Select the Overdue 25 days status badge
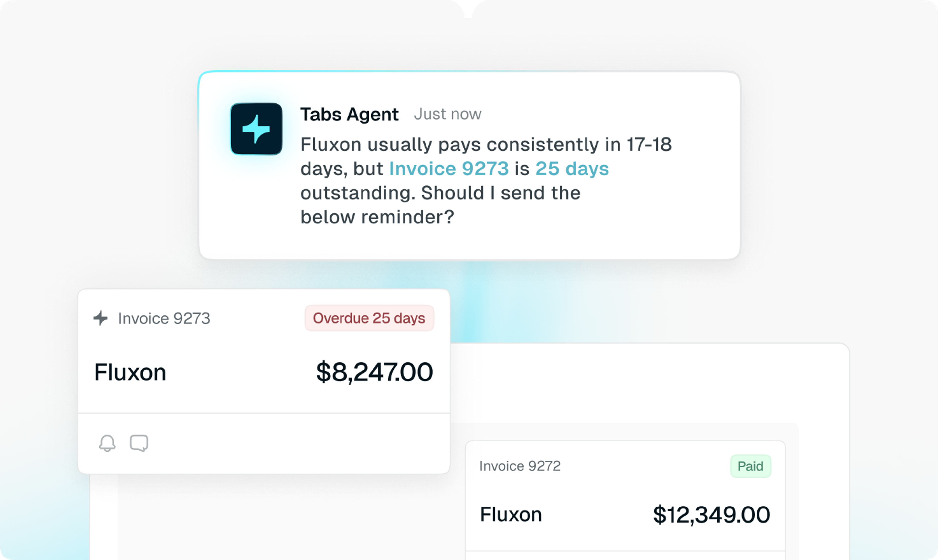Viewport: 938px width, 560px height. (x=369, y=318)
